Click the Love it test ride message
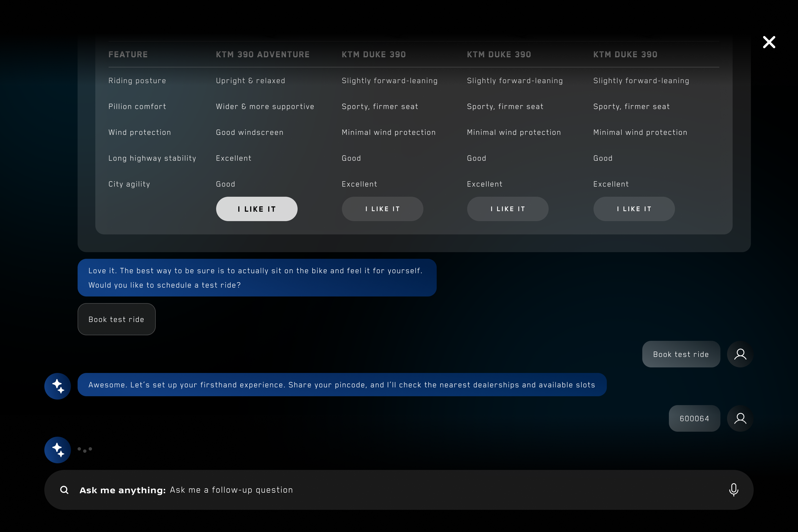This screenshot has height=532, width=798. point(257,278)
